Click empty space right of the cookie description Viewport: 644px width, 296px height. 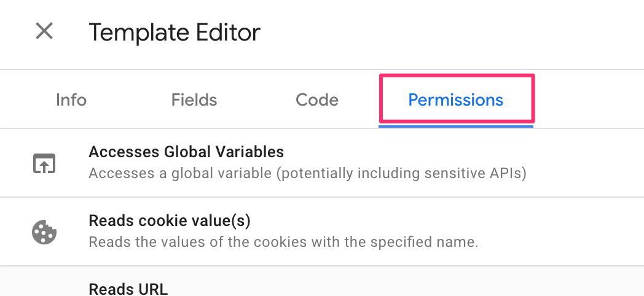(x=559, y=242)
